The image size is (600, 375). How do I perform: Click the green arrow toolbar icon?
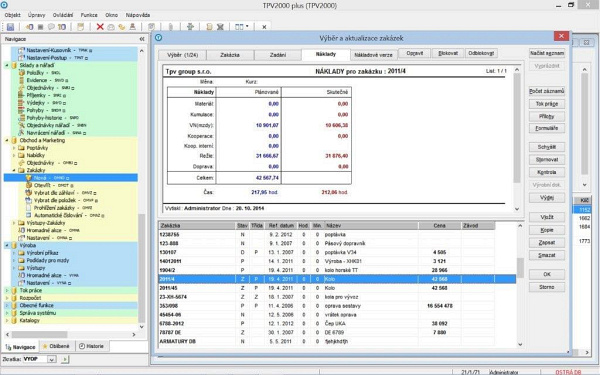point(190,27)
